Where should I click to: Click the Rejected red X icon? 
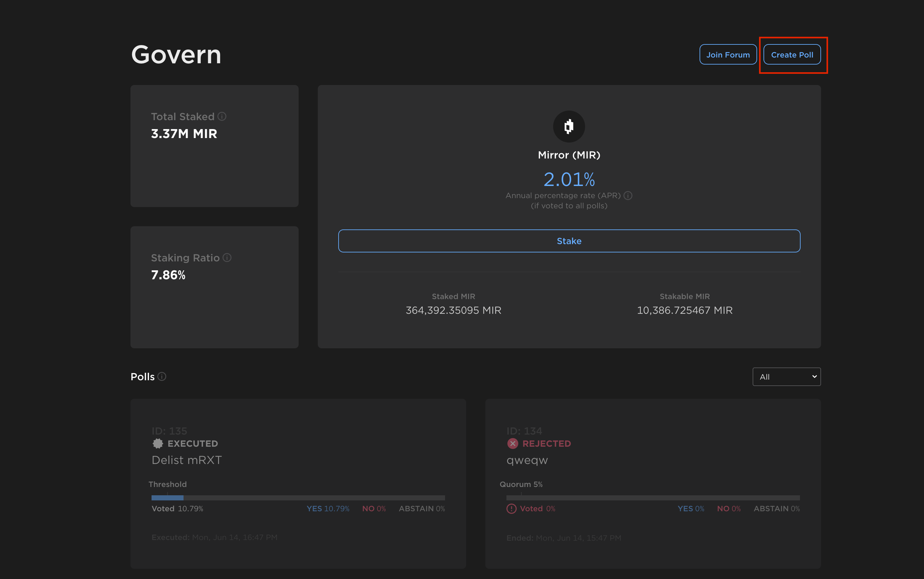coord(513,444)
